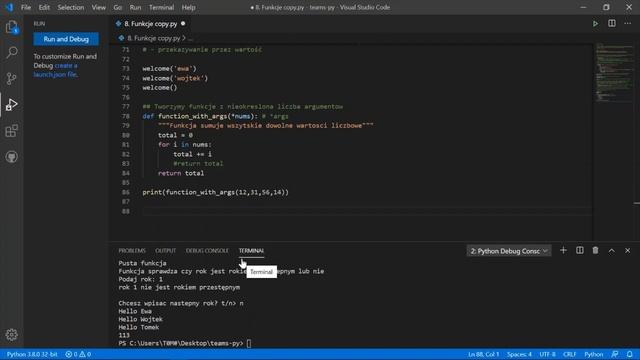This screenshot has width=640, height=360.
Task: Open the Run and Debug view icon
Action: (11, 105)
